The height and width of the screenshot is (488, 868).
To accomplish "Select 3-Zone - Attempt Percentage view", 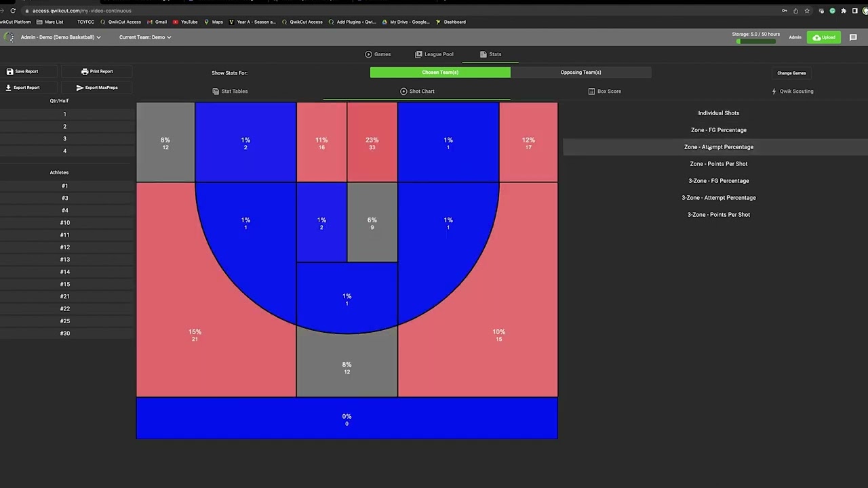I will pos(719,198).
